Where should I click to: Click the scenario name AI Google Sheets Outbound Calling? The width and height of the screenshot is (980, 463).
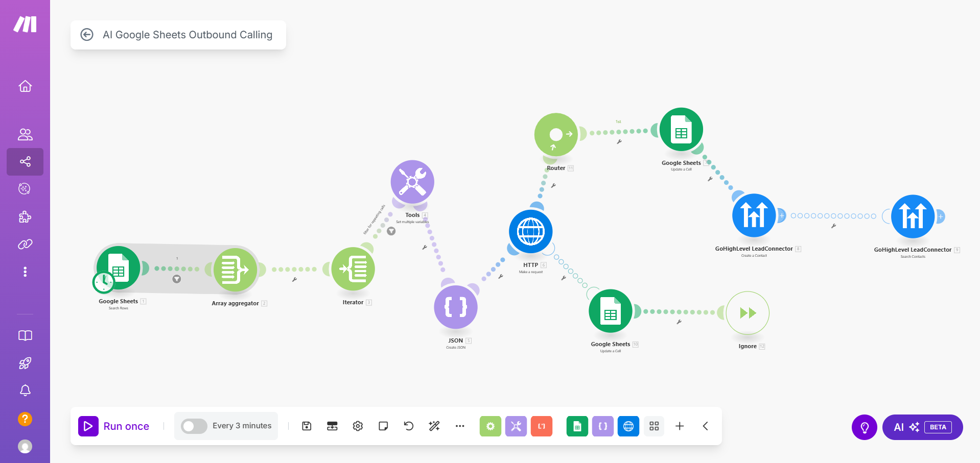188,35
